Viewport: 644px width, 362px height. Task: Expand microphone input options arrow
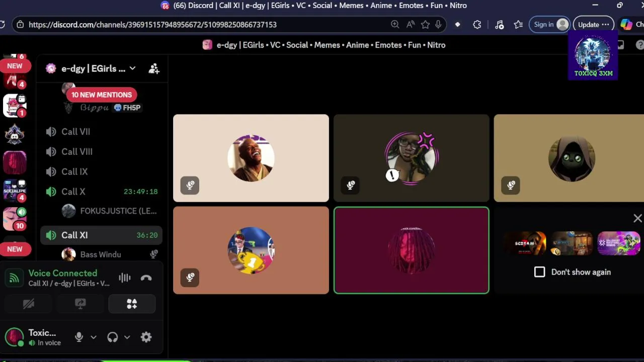point(93,337)
